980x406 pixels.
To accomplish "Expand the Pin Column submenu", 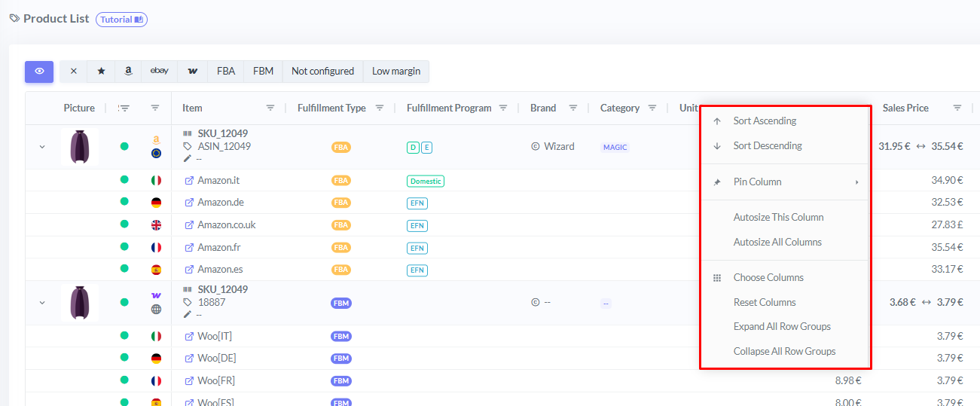I will (786, 182).
